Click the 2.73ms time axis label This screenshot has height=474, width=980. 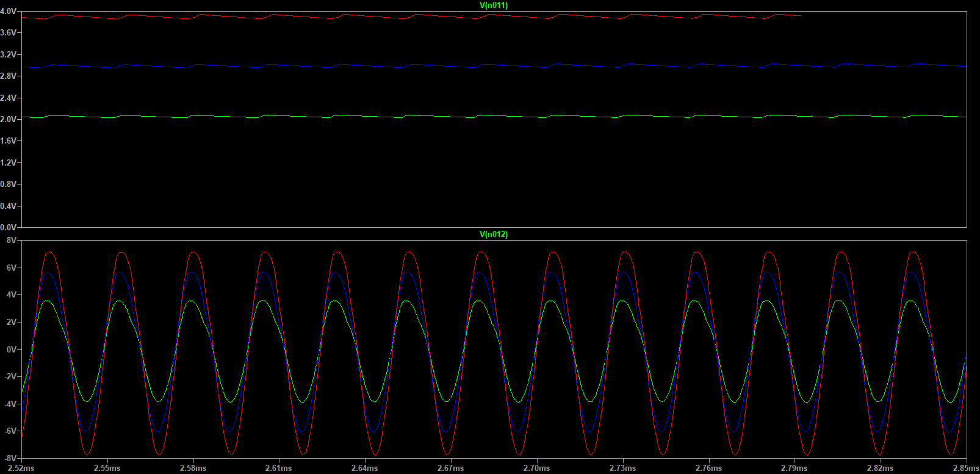click(x=623, y=469)
